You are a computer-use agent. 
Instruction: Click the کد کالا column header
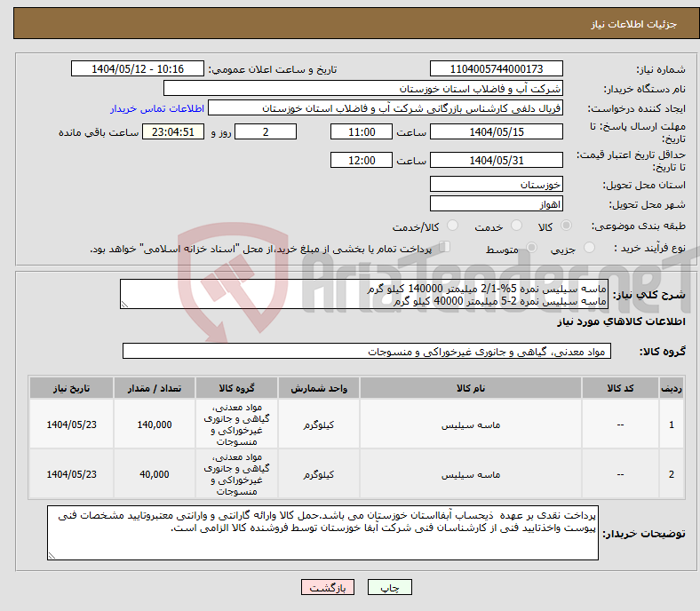[x=620, y=388]
